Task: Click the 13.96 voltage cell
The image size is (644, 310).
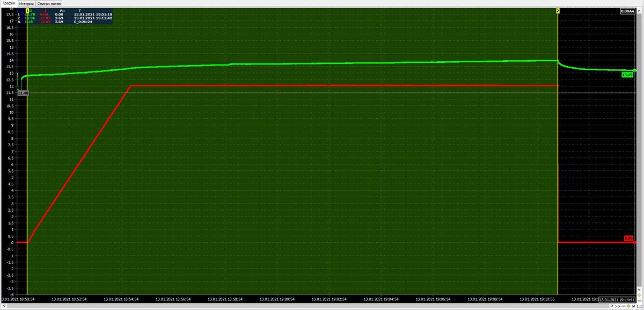Action: pyautogui.click(x=30, y=18)
